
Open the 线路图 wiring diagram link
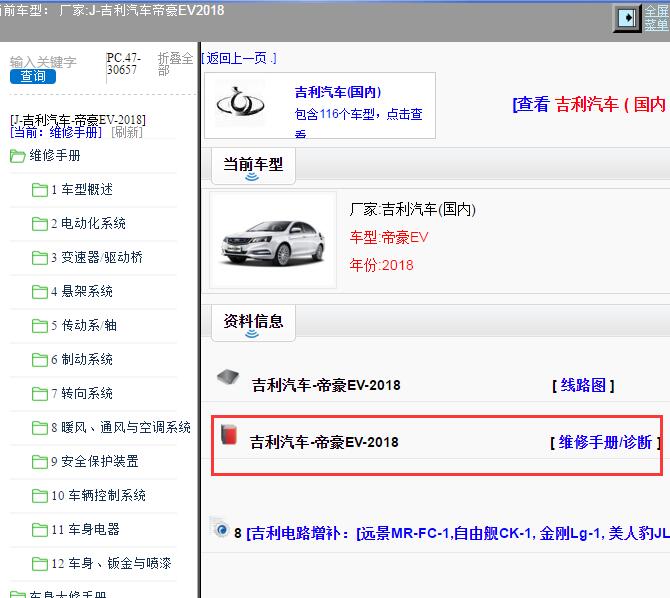point(583,385)
